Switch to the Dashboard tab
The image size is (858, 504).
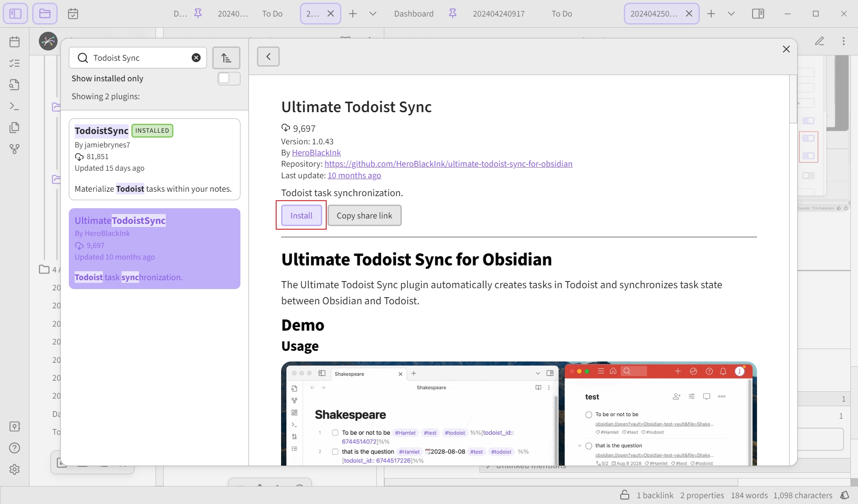(414, 13)
